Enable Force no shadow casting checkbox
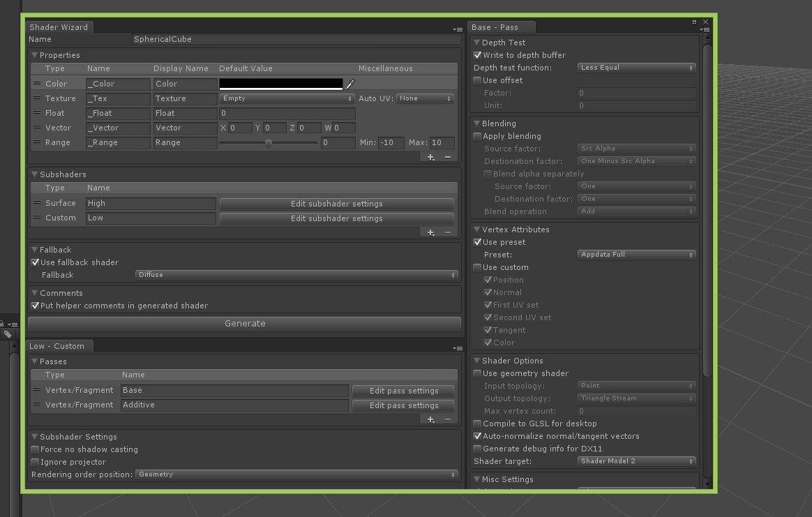The height and width of the screenshot is (517, 812). click(x=35, y=449)
